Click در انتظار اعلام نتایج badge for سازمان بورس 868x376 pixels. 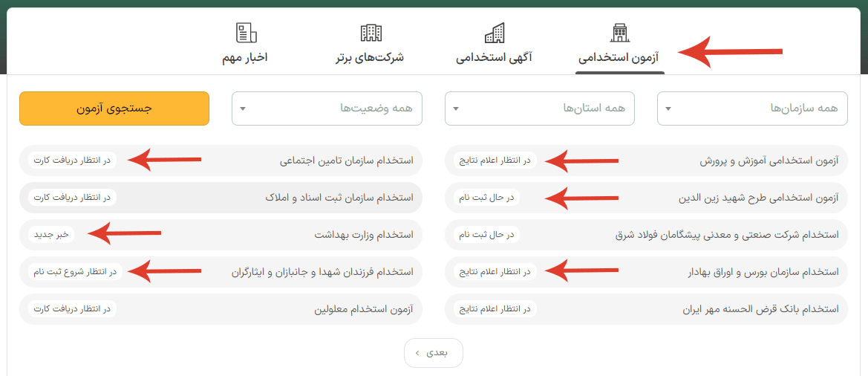pyautogui.click(x=495, y=272)
